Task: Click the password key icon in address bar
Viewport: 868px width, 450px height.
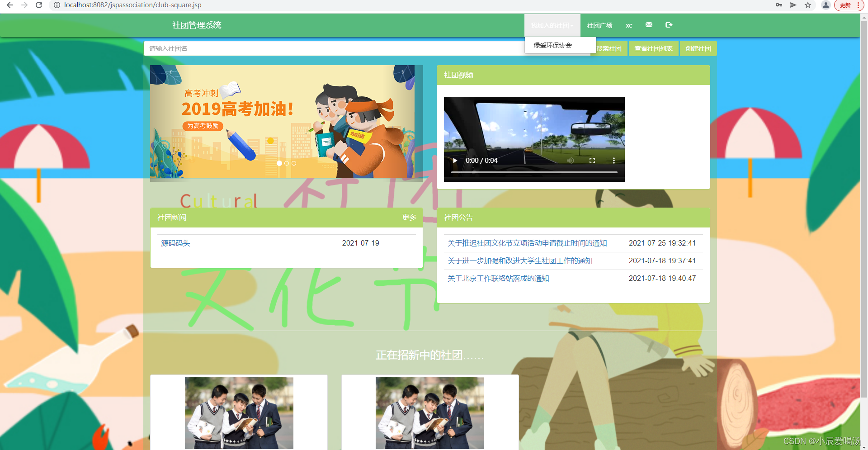Action: point(779,5)
